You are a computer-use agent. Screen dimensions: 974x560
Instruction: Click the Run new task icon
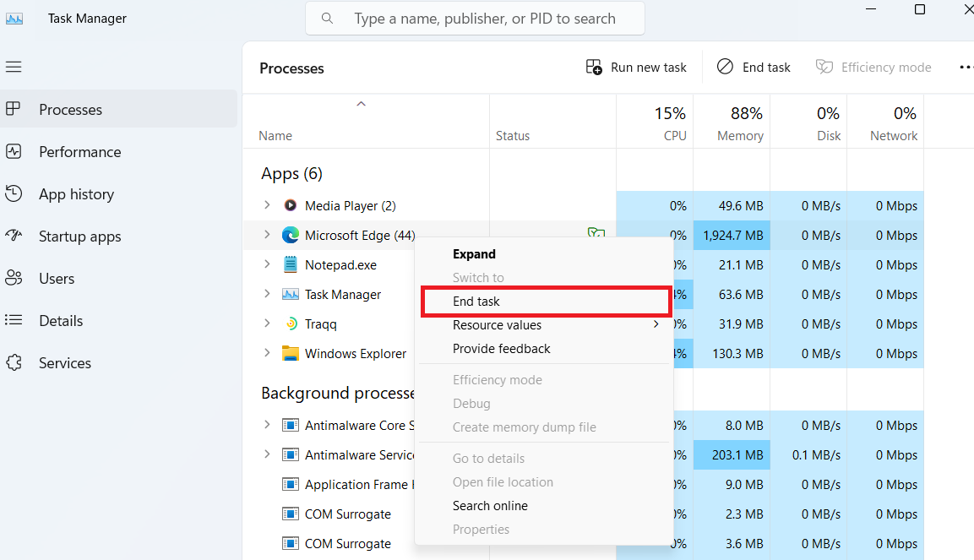pos(594,67)
